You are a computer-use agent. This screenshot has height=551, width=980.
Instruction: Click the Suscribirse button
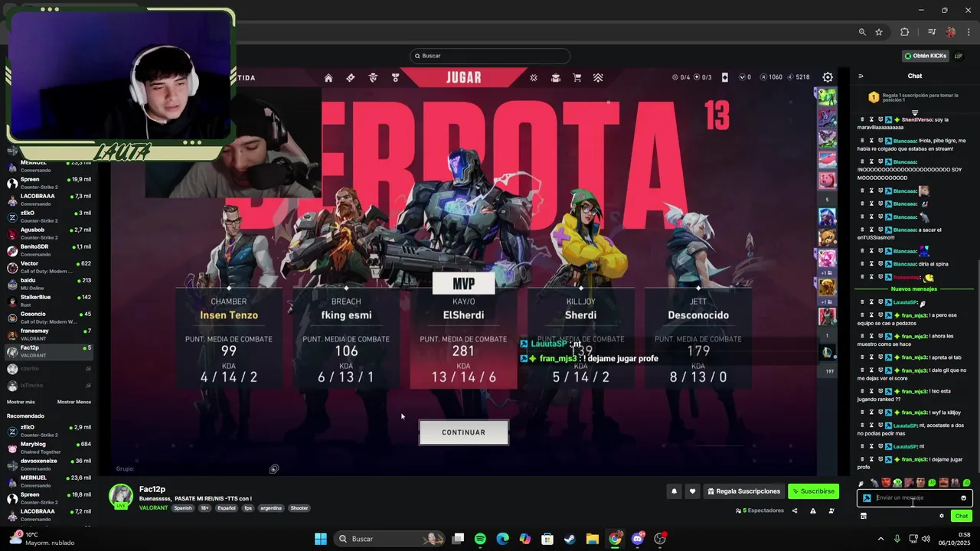tap(813, 491)
